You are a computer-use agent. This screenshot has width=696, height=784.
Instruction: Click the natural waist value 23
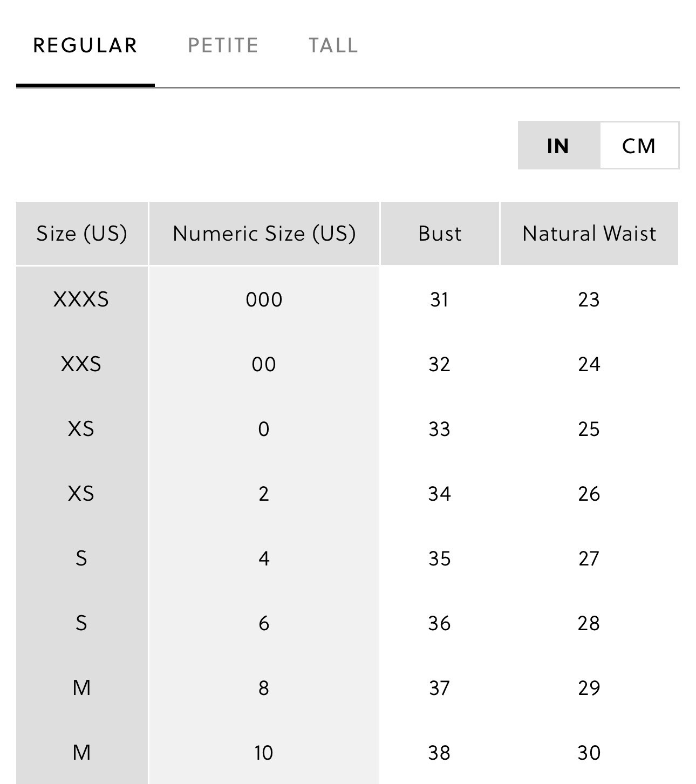(x=589, y=299)
